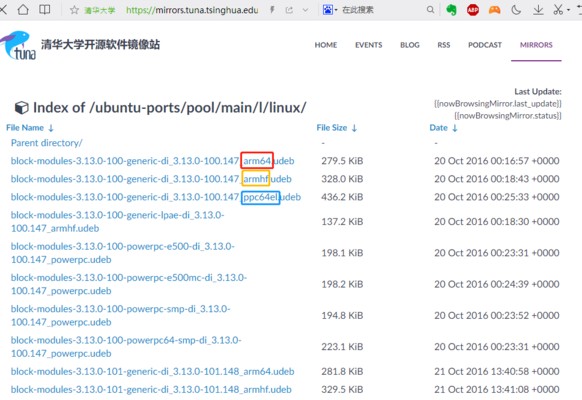Click the 清华大学 site identity label in address bar
The height and width of the screenshot is (400, 582).
[x=99, y=10]
